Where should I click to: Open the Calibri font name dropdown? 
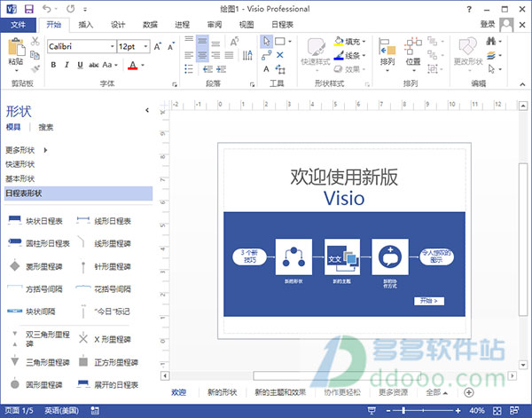(112, 46)
